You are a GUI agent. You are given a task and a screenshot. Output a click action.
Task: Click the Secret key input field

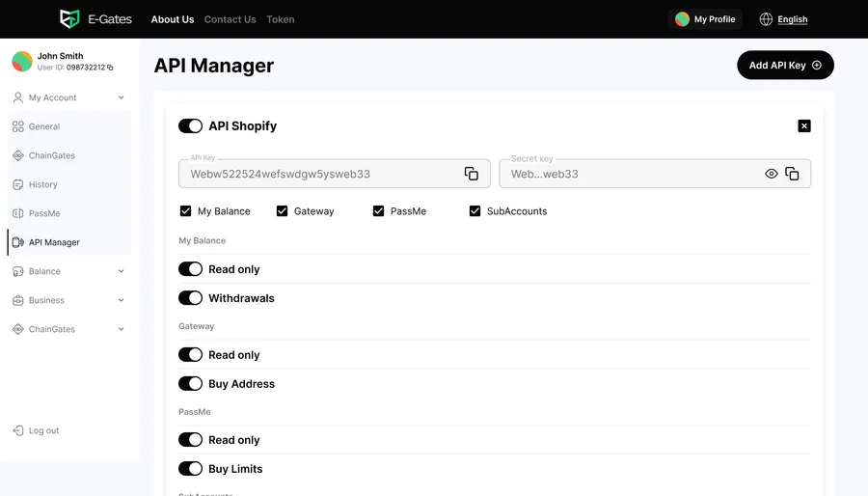tap(655, 174)
